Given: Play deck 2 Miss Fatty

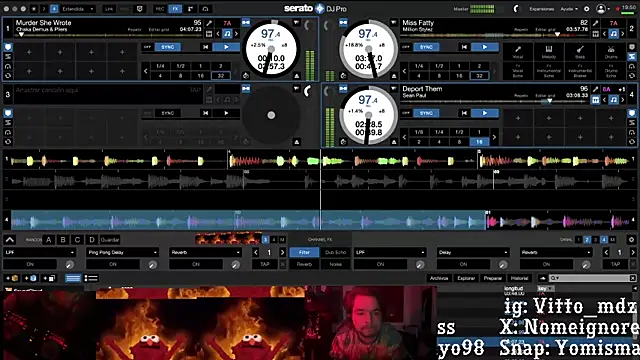Looking at the screenshot, I should coord(485,47).
